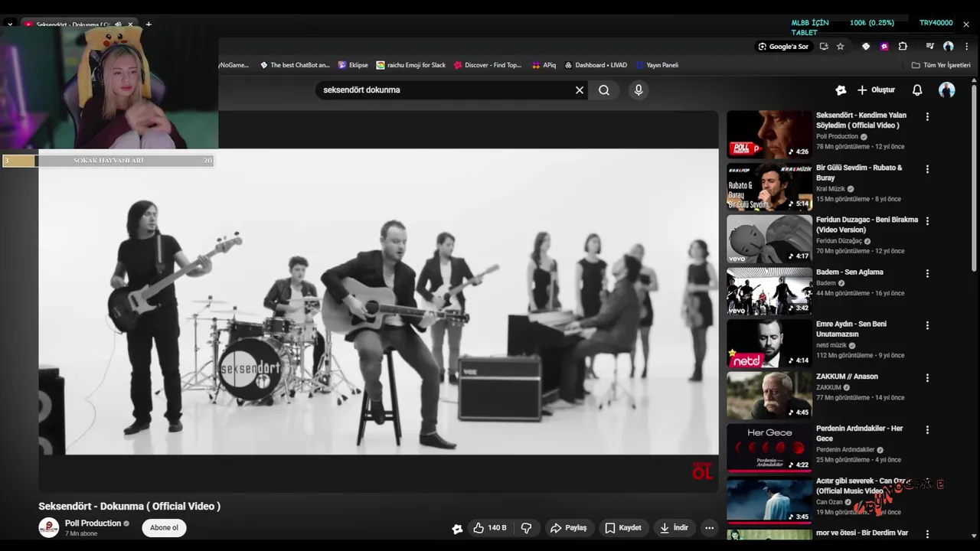Mute the Seksendört tab via speaker icon

[x=118, y=24]
